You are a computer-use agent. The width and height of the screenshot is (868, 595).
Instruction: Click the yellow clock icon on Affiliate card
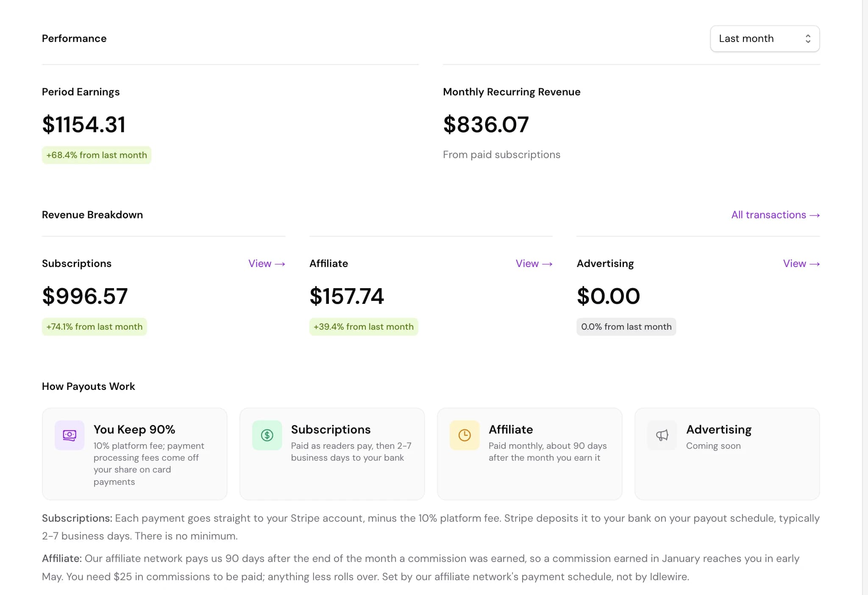coord(465,435)
